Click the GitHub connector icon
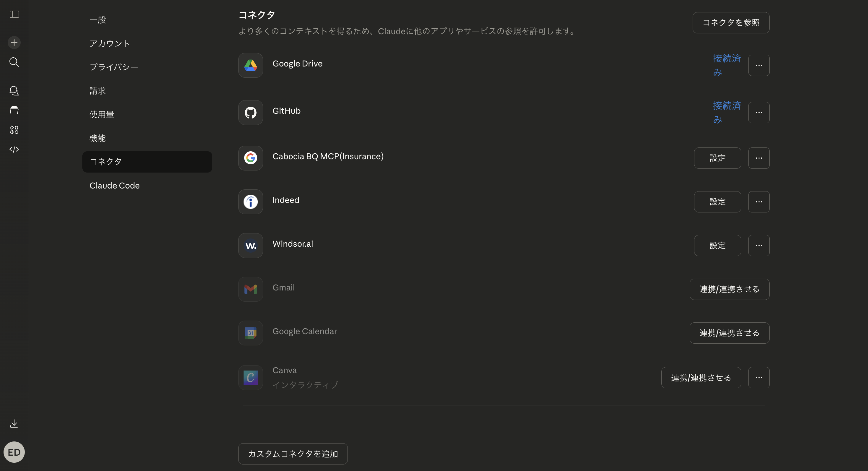 tap(250, 112)
